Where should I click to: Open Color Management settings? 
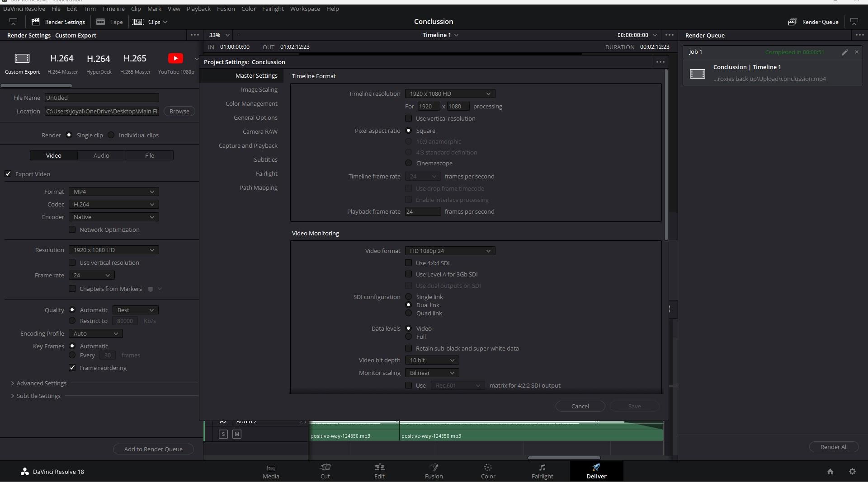coord(251,103)
